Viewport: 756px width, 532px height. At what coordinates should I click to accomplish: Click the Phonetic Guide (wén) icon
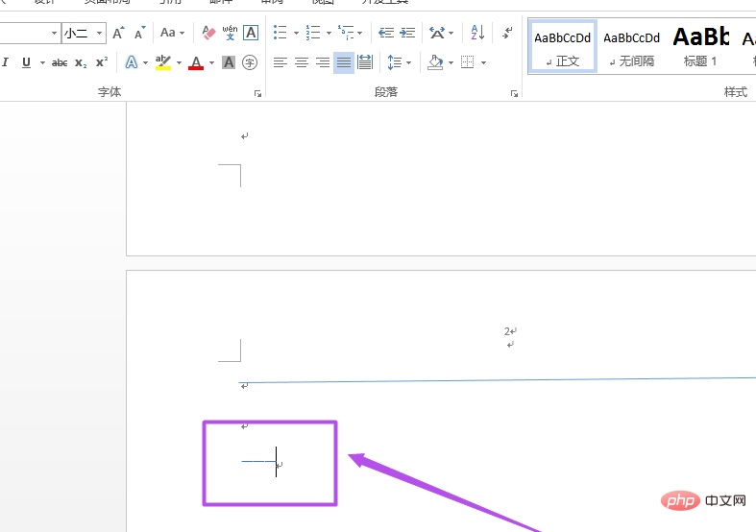coord(231,34)
